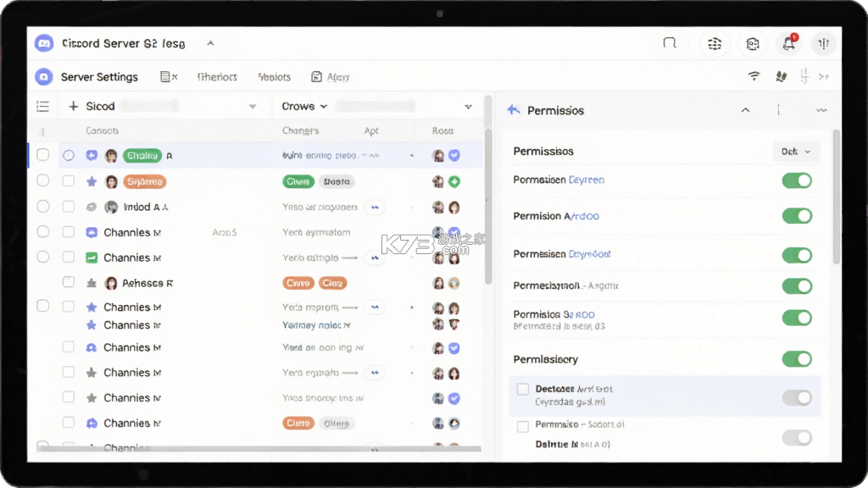This screenshot has width=868, height=488.
Task: Open the Yesiots tab
Action: tap(274, 77)
